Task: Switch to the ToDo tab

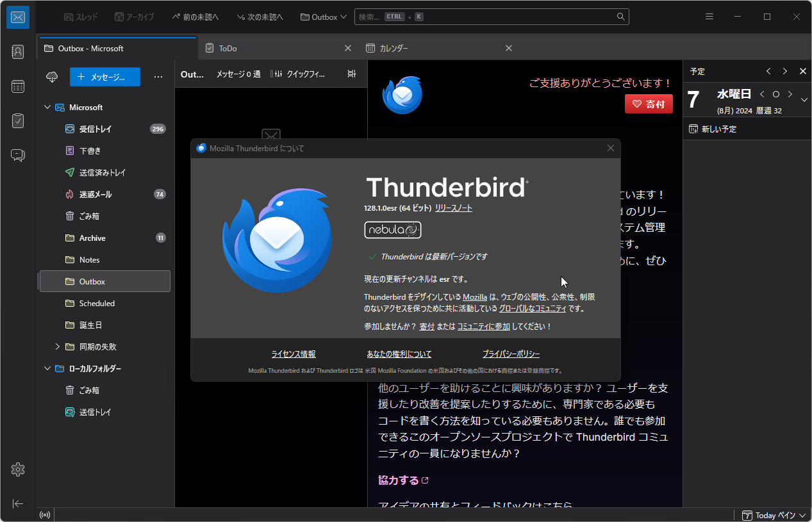Action: pos(228,47)
